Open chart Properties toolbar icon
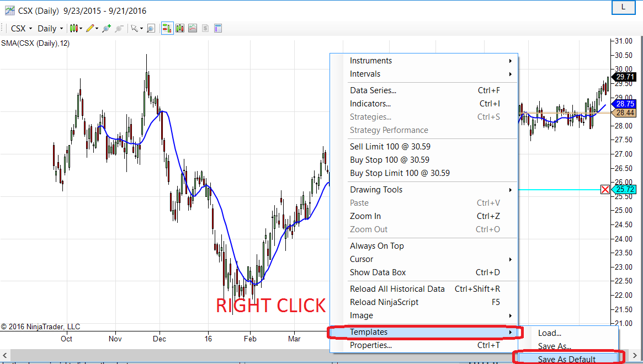This screenshot has width=643, height=364. (x=218, y=28)
